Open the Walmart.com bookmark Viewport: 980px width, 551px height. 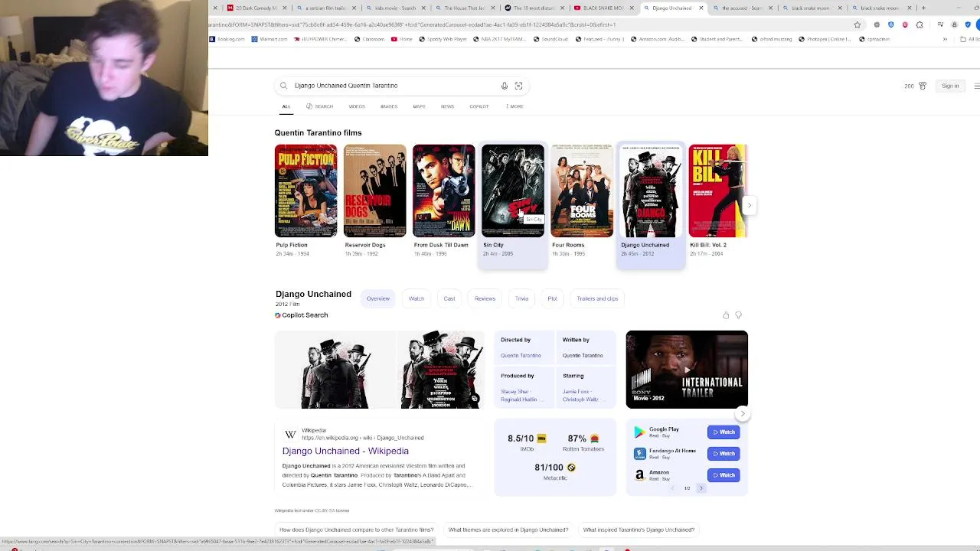pos(269,39)
